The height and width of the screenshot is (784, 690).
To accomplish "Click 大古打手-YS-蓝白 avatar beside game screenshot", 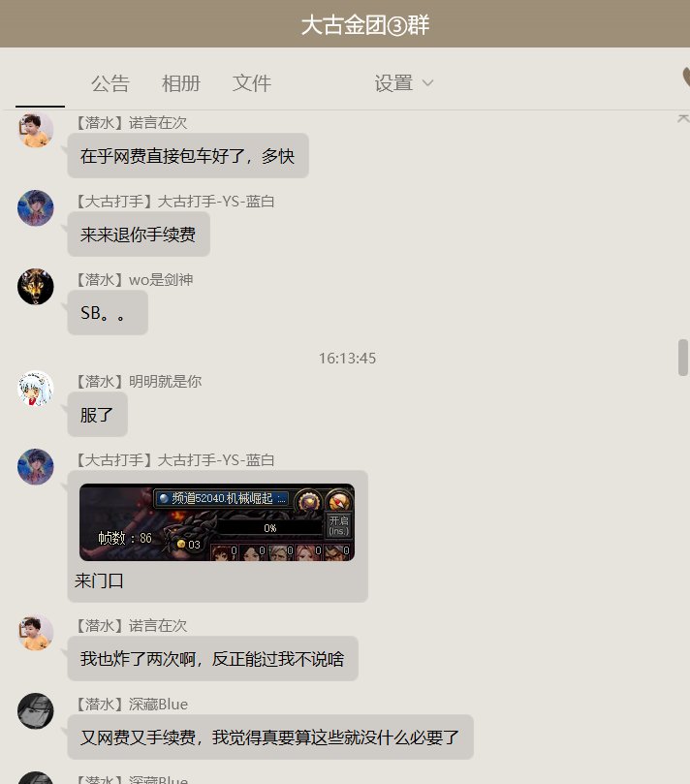I will point(36,466).
